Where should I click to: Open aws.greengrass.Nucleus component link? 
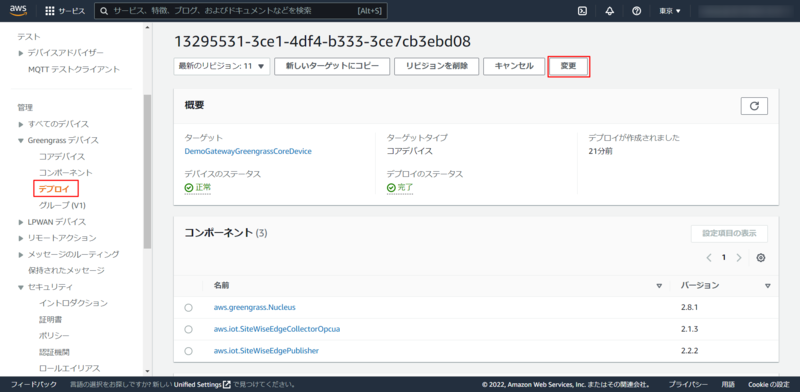click(255, 308)
